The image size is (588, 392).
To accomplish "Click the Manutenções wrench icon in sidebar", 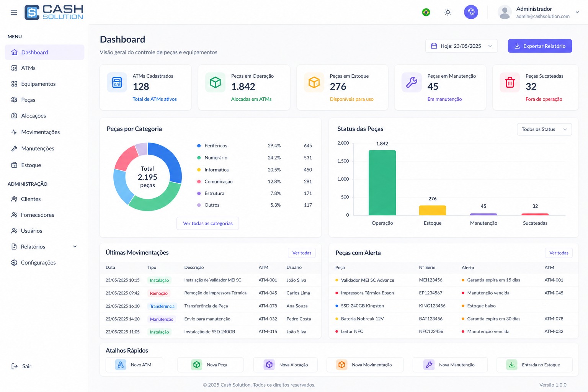I will click(14, 149).
